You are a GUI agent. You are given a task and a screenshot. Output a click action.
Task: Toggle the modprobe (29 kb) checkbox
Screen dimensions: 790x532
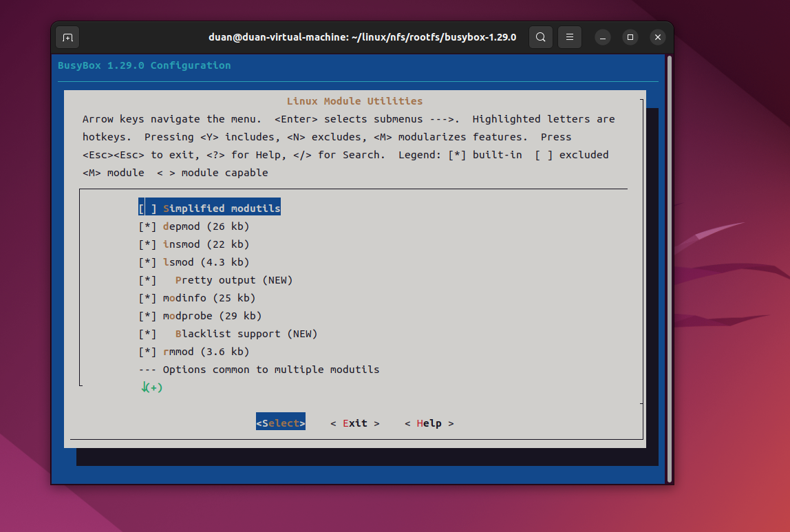pos(148,316)
